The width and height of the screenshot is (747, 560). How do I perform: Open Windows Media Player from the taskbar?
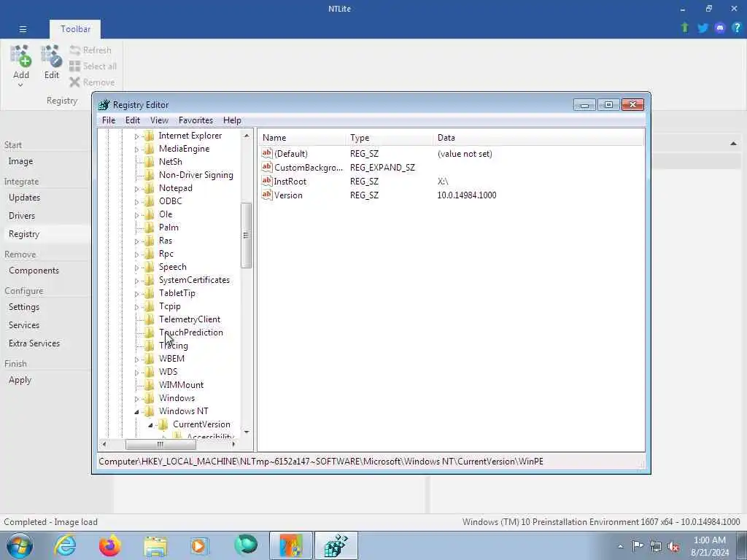click(199, 545)
